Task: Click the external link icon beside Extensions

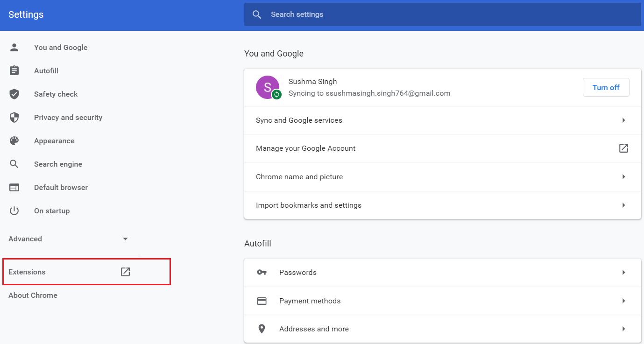Action: click(x=125, y=272)
